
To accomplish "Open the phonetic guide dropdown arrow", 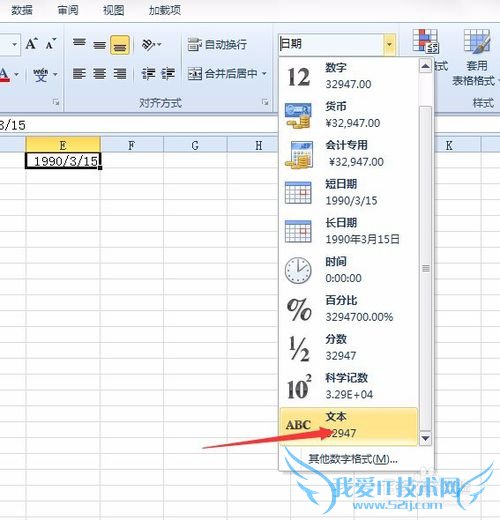I will click(x=55, y=74).
